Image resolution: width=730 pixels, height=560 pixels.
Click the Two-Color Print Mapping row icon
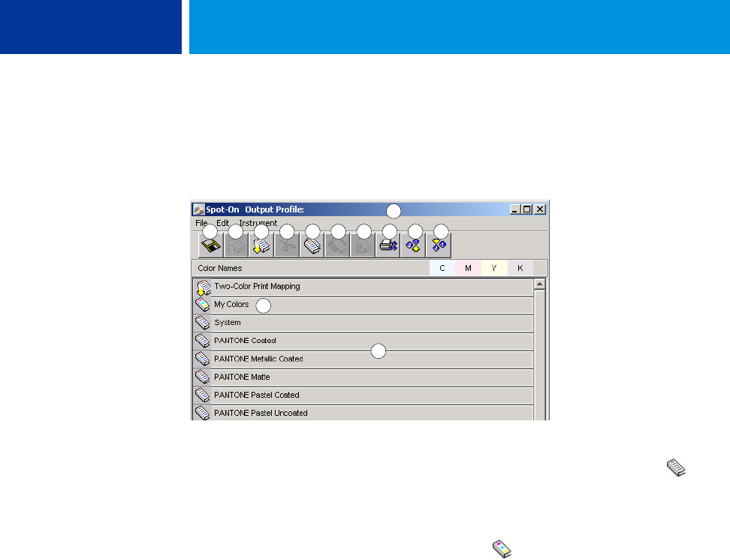click(203, 288)
